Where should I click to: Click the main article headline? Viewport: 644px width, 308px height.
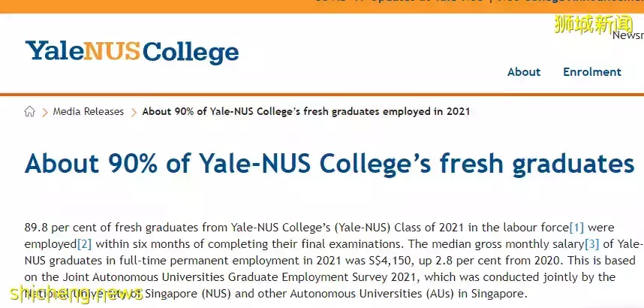coord(329,164)
